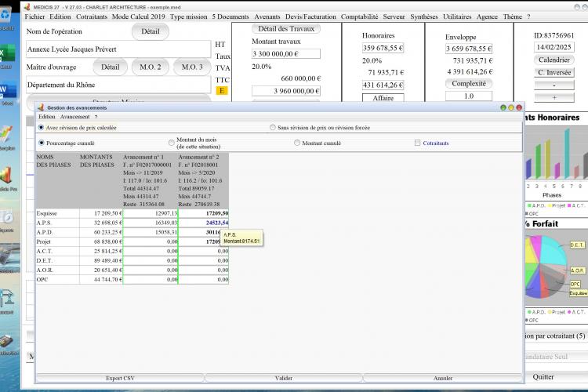Click the D.E.T. label on the pie chart

coord(577,245)
